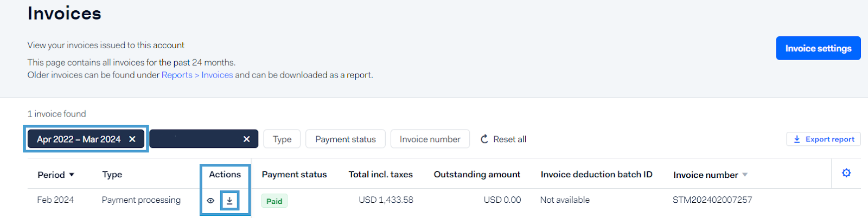Sort by Invoice number column arrow
The image size is (868, 218).
pyautogui.click(x=745, y=175)
